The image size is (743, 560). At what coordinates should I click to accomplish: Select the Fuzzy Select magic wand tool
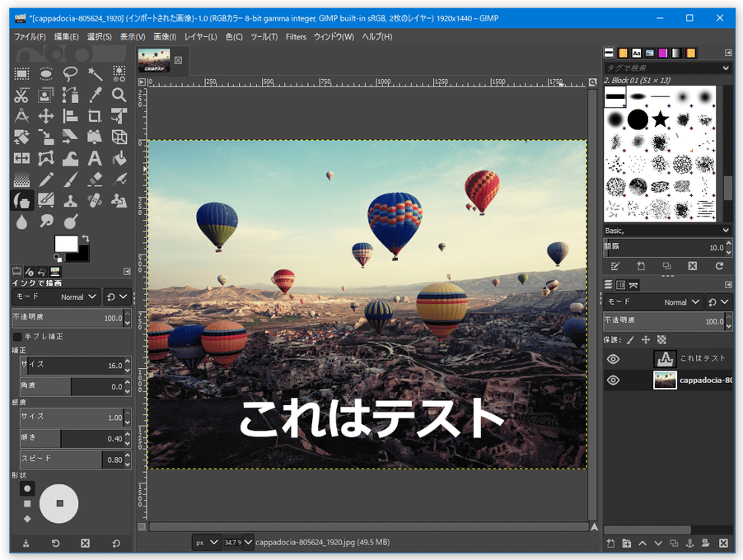95,73
